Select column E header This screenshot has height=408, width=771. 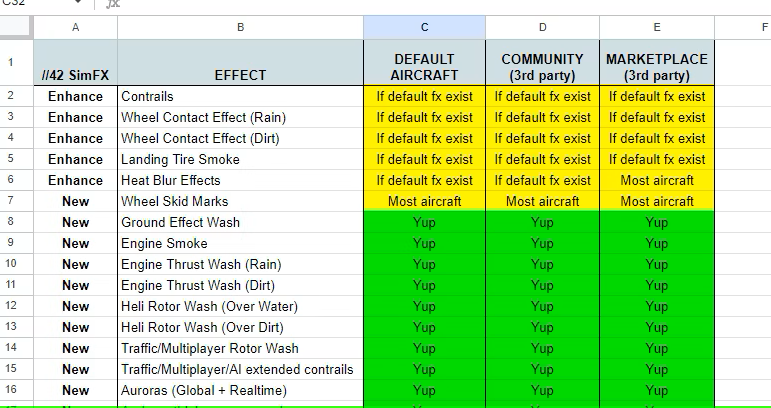[657, 28]
